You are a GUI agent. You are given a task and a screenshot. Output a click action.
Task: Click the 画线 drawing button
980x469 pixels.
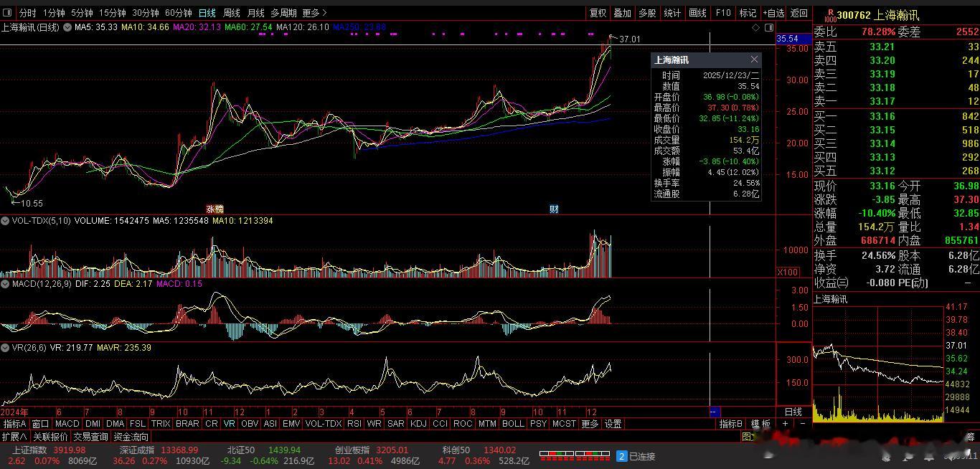698,13
